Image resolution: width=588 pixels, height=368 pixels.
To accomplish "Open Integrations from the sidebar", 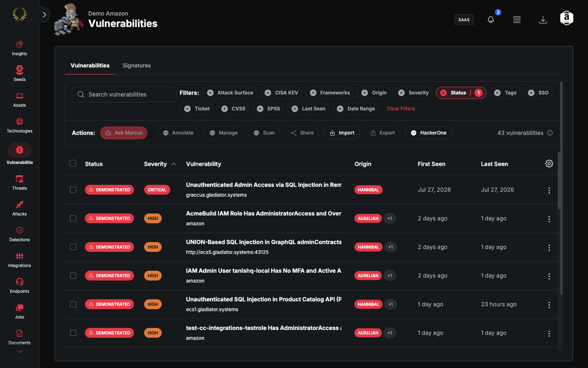I will click(x=19, y=260).
